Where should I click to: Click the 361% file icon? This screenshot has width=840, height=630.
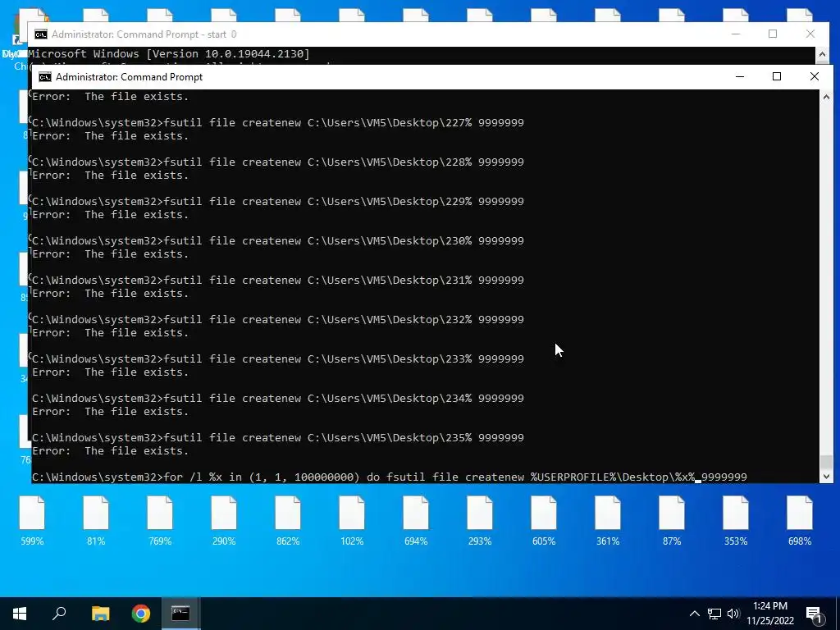tap(608, 521)
